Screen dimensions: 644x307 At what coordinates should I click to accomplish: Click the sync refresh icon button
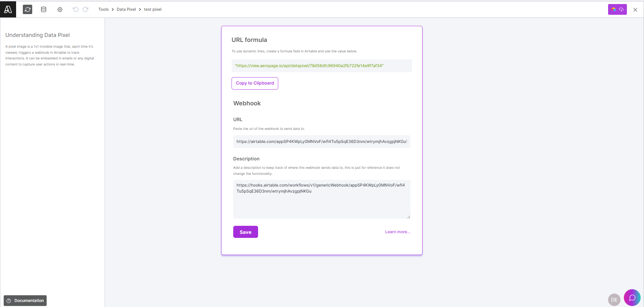pyautogui.click(x=28, y=9)
